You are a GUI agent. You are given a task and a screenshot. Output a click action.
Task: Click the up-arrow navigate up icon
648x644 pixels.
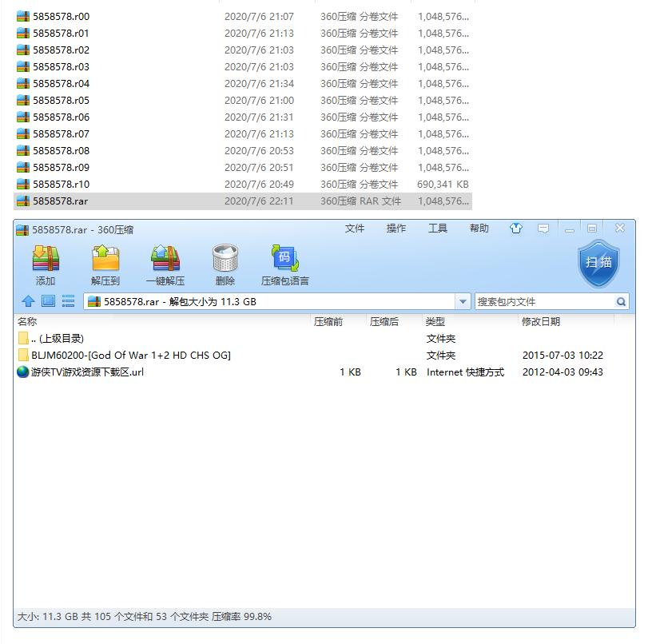coord(29,301)
